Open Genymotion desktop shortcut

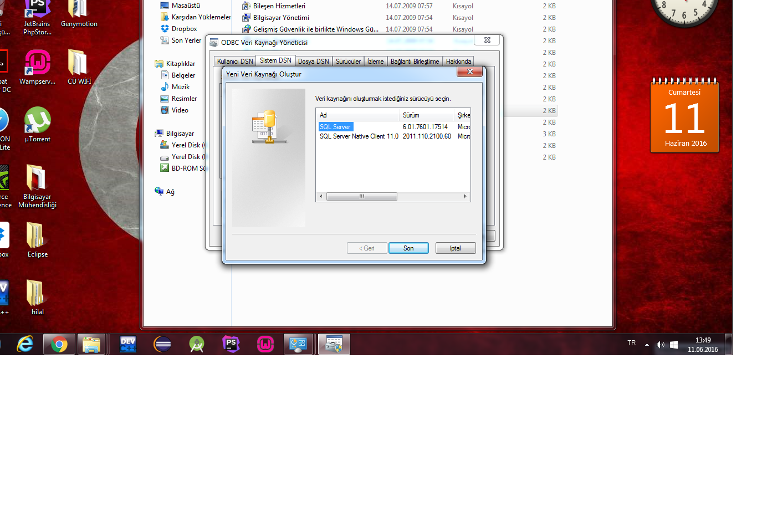coord(79,14)
